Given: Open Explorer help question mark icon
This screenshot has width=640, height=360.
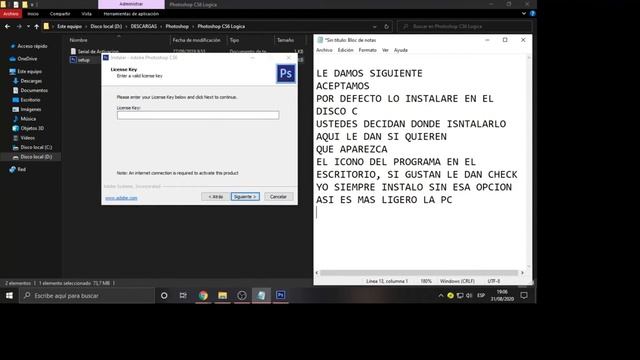Looking at the screenshot, I should 532,13.
